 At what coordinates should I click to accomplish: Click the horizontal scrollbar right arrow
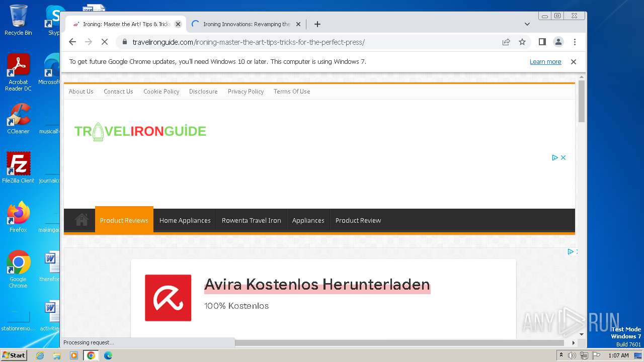point(574,343)
